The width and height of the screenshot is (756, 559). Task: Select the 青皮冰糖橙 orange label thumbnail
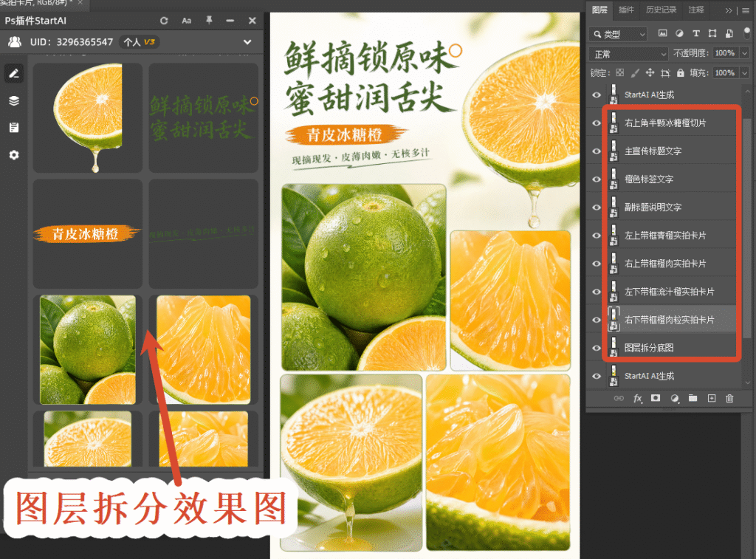pos(87,234)
